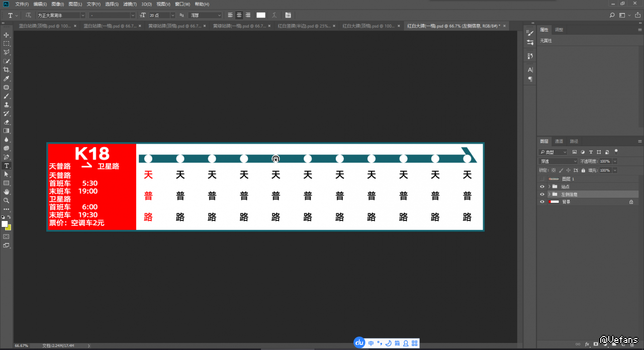Switch to 蓝白站牌(顶格).psd document tab

coord(45,26)
